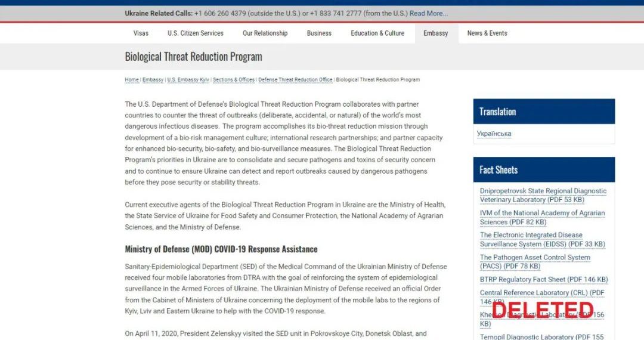
Task: Open News & Events menu
Action: click(487, 33)
